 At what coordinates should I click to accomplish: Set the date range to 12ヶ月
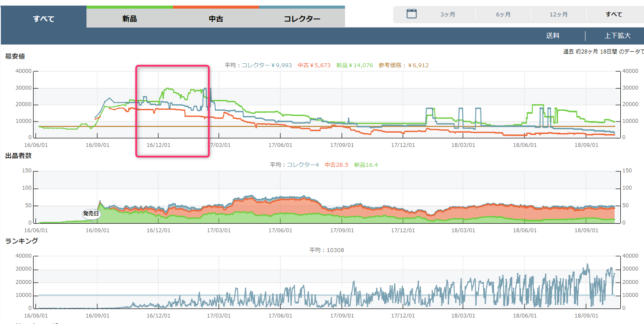558,15
